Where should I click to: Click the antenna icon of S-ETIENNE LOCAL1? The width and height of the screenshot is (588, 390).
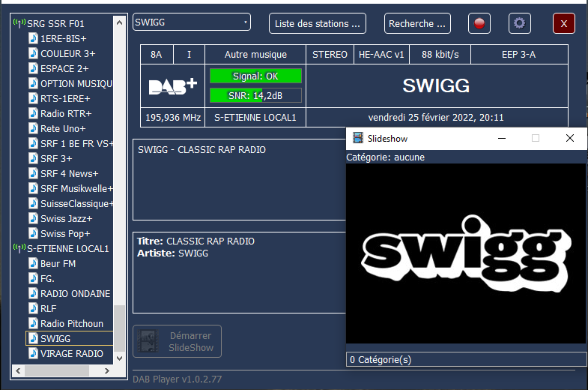coord(19,248)
